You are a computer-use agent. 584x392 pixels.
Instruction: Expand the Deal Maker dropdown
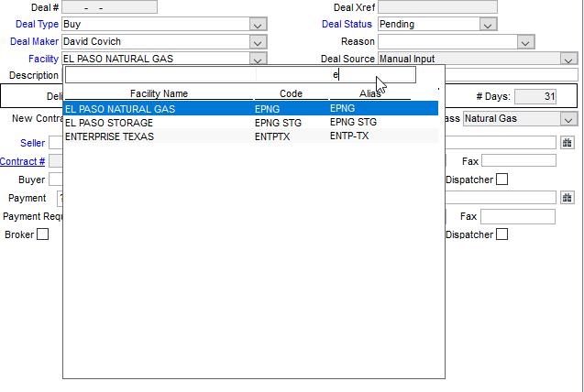[x=258, y=42]
